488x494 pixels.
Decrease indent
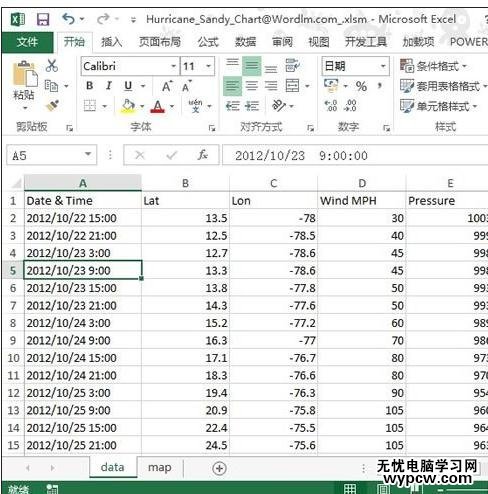(x=232, y=106)
